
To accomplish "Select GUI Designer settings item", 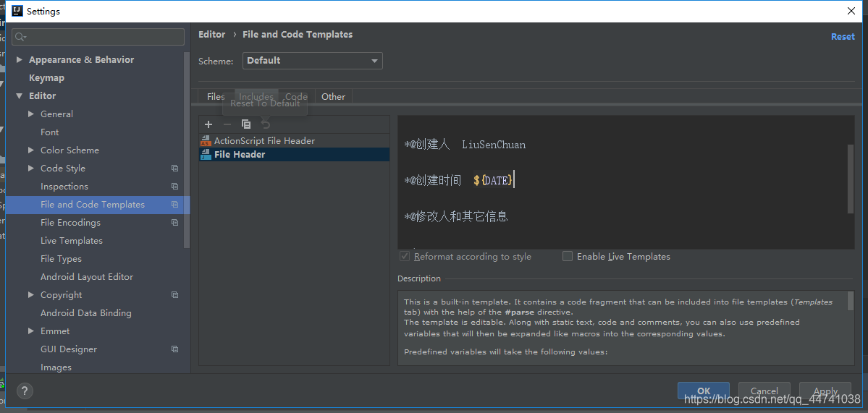I will [69, 349].
